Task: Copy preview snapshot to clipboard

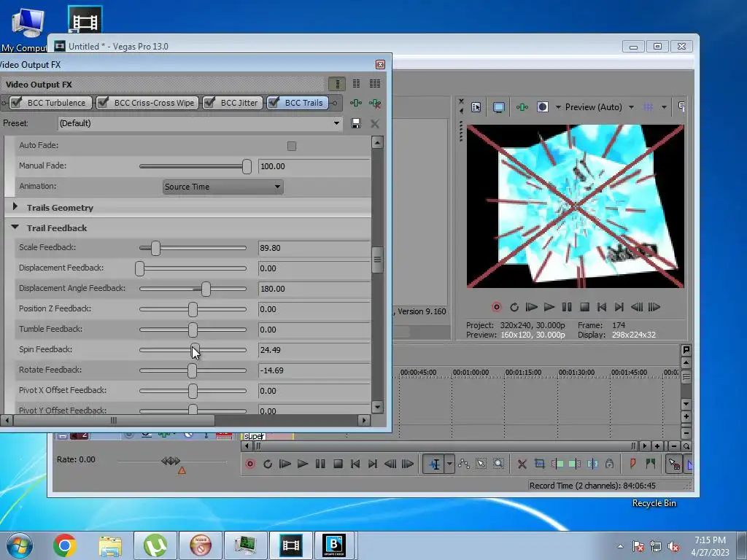Action: pos(682,107)
